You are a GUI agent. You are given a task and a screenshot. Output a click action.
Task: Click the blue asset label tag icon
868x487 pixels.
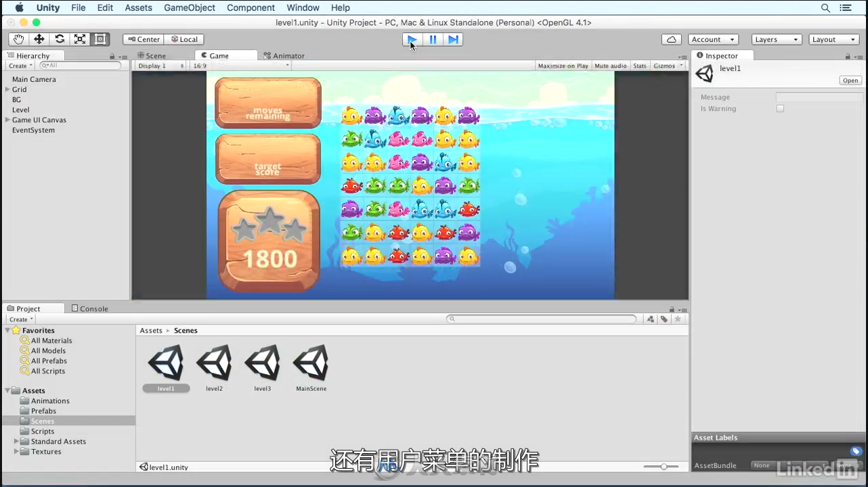[856, 451]
